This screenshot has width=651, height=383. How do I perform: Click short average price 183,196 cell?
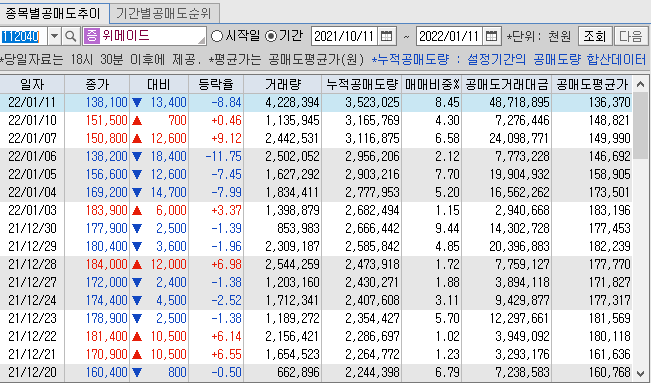(x=592, y=210)
